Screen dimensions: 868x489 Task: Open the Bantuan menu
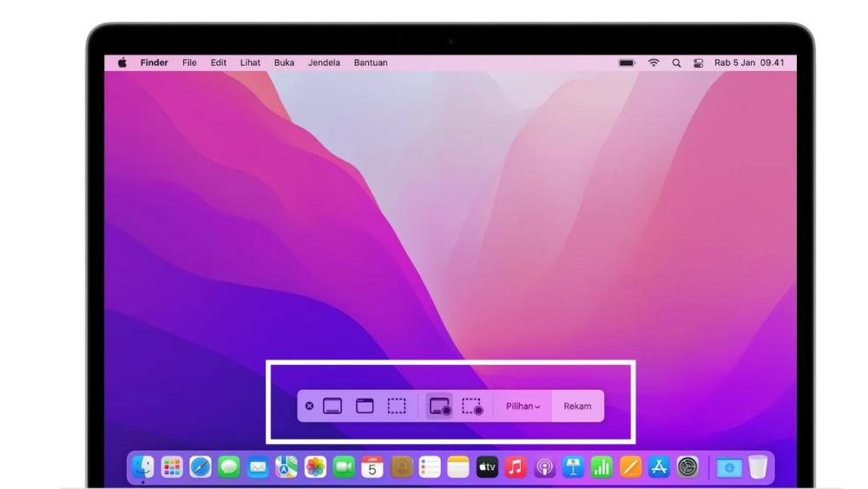coord(371,63)
